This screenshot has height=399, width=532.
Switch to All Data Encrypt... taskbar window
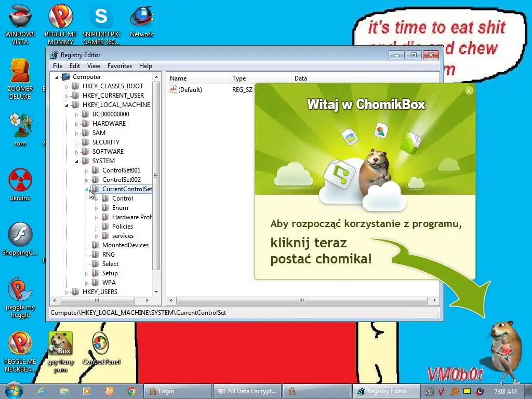pyautogui.click(x=247, y=391)
